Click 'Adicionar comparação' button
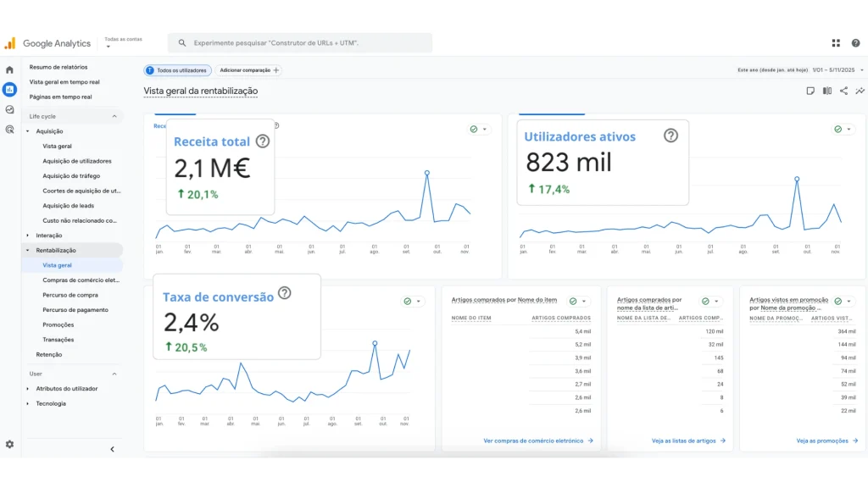The image size is (868, 488). click(x=248, y=70)
